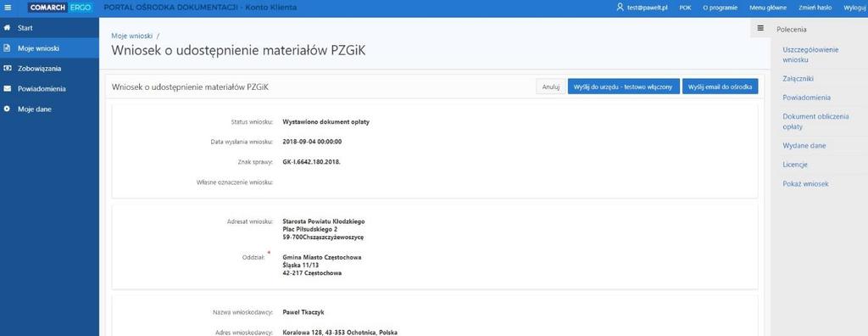Open Wydane dane link
Image resolution: width=868 pixels, height=336 pixels.
(x=804, y=146)
